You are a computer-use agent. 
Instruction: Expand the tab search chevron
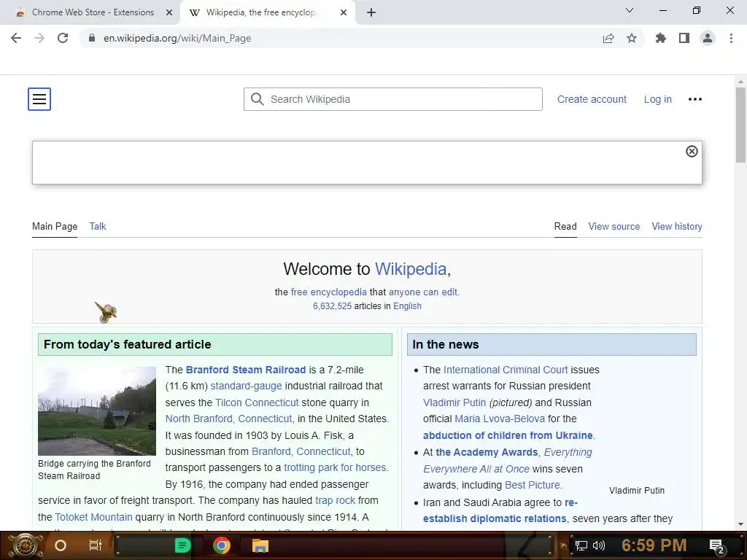630,10
